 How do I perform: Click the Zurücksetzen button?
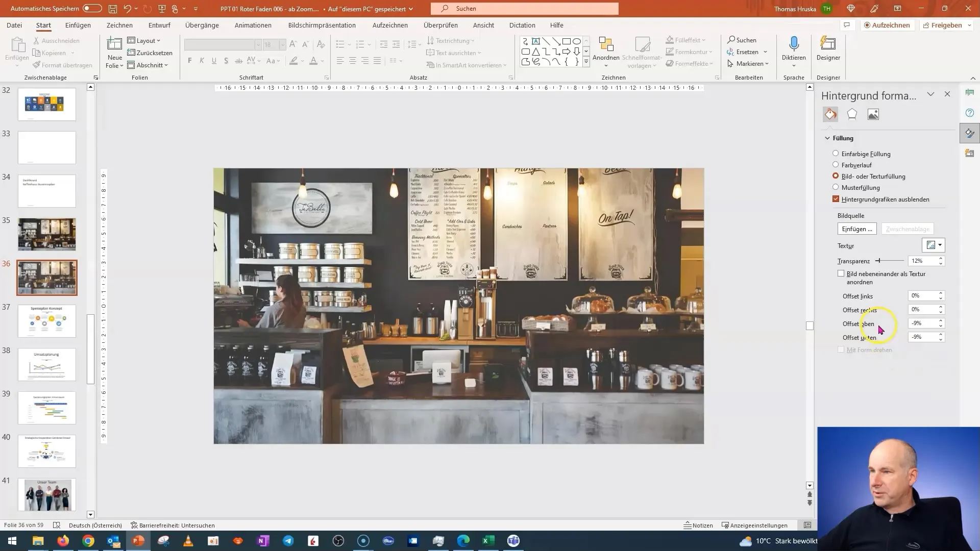150,53
